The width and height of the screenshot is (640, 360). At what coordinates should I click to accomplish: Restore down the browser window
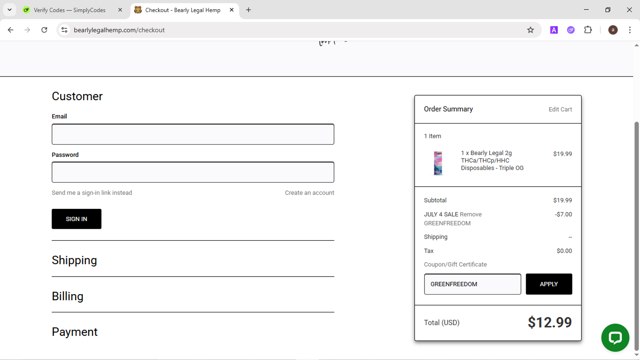pos(607,10)
